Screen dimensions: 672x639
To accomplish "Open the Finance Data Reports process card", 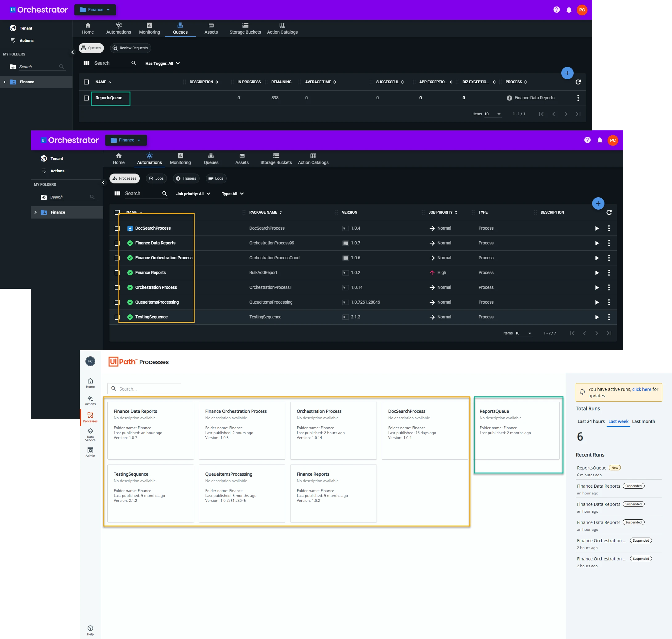I will tap(150, 431).
